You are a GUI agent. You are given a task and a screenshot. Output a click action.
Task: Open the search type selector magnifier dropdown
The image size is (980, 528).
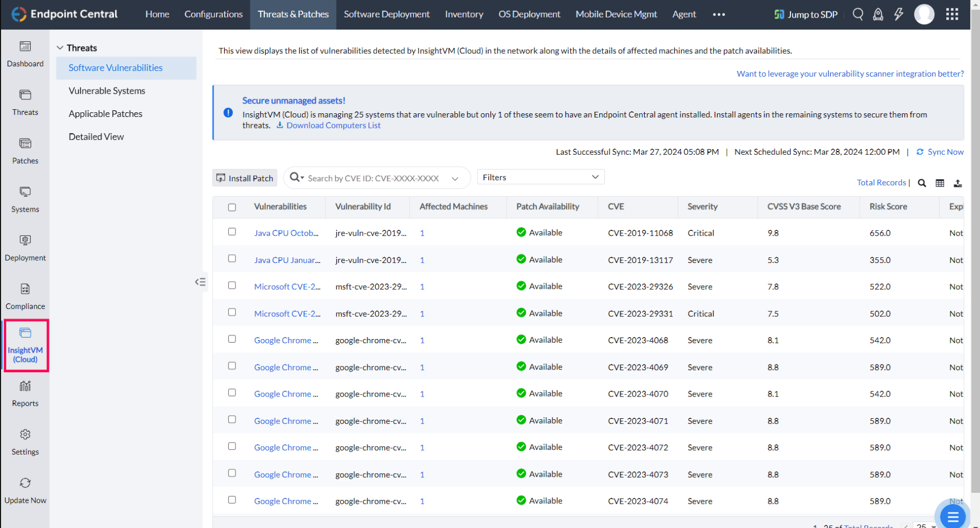click(296, 178)
